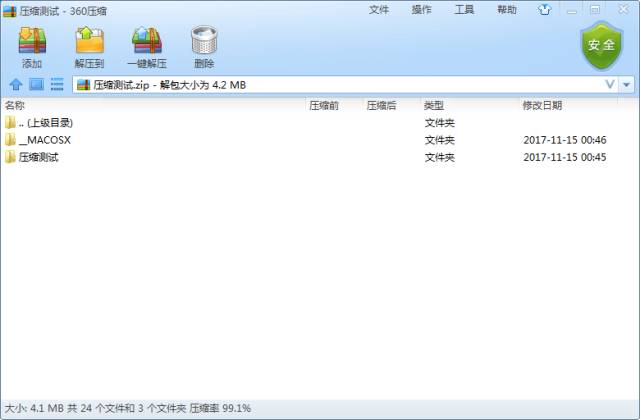Select the 压缩测试 folder name
This screenshot has width=640, height=420.
tap(39, 157)
